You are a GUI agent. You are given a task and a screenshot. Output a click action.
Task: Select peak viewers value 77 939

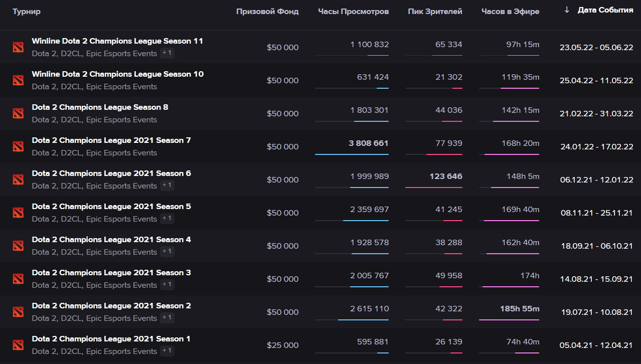click(x=449, y=143)
